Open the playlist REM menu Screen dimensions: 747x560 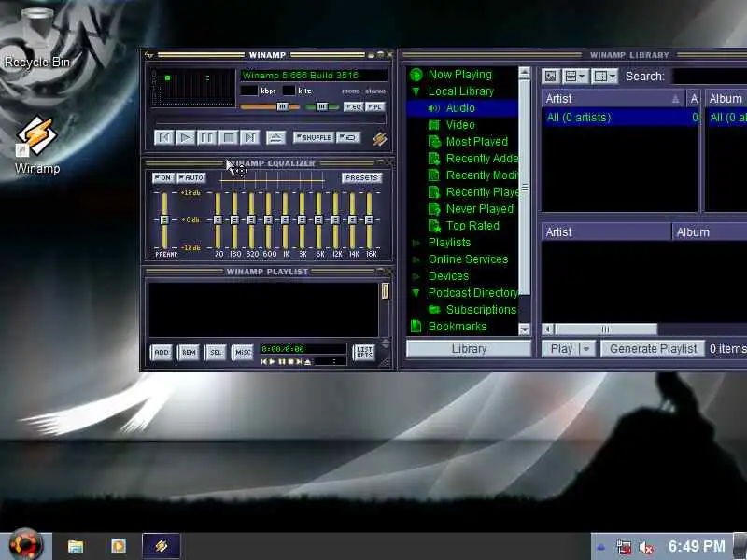(x=189, y=353)
